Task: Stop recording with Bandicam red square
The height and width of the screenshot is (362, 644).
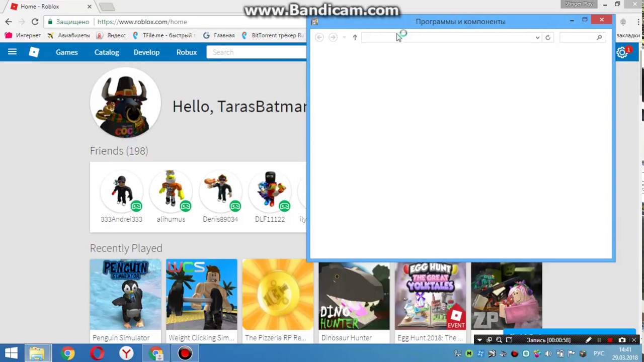Action: click(x=610, y=340)
